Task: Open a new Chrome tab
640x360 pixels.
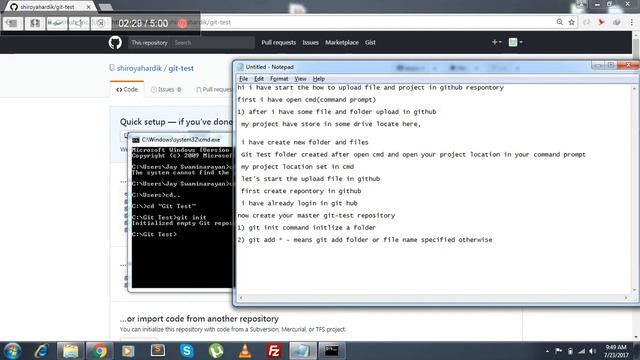Action: [x=106, y=7]
